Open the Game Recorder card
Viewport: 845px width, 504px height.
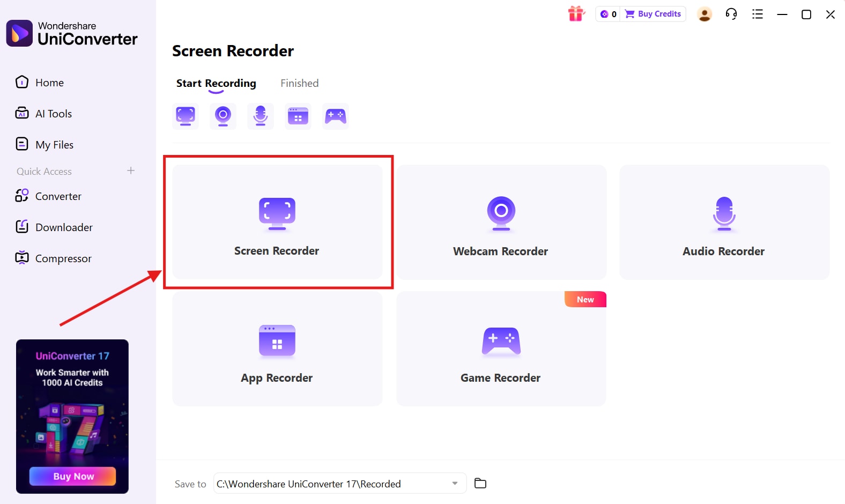click(x=501, y=349)
